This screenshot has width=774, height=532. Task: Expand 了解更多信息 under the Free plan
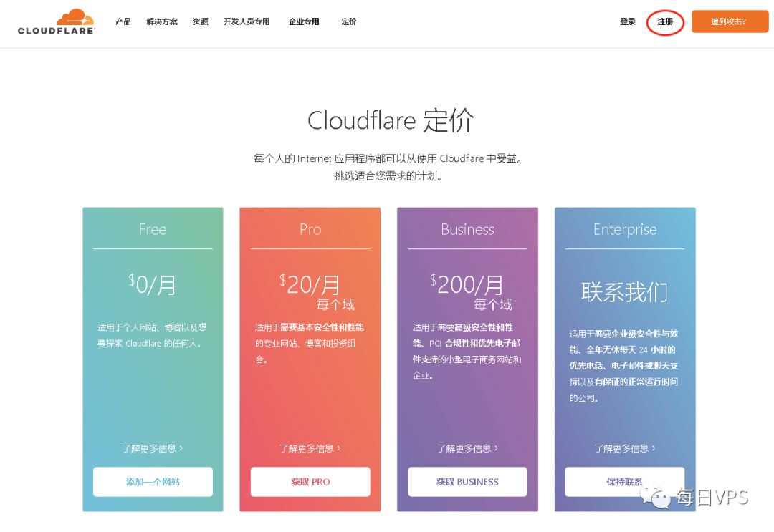pyautogui.click(x=153, y=448)
